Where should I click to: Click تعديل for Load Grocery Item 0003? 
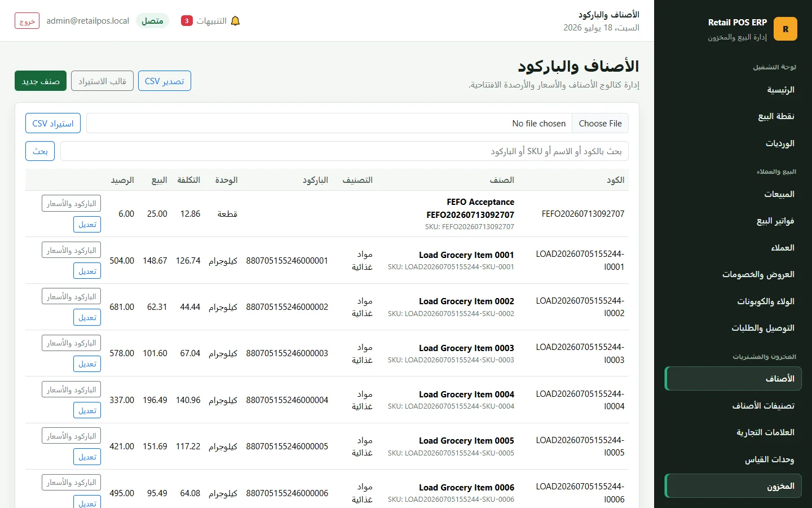pyautogui.click(x=87, y=364)
